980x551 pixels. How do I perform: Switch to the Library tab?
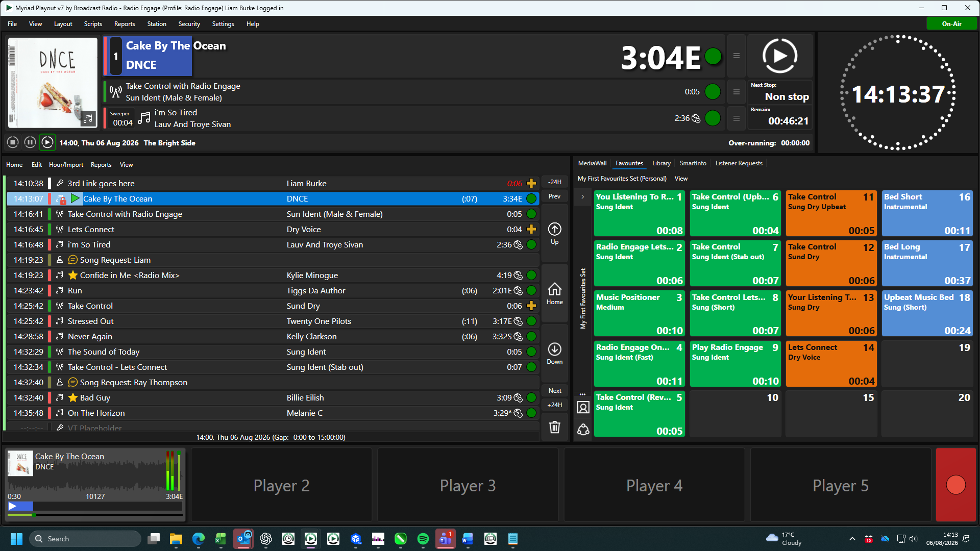661,163
